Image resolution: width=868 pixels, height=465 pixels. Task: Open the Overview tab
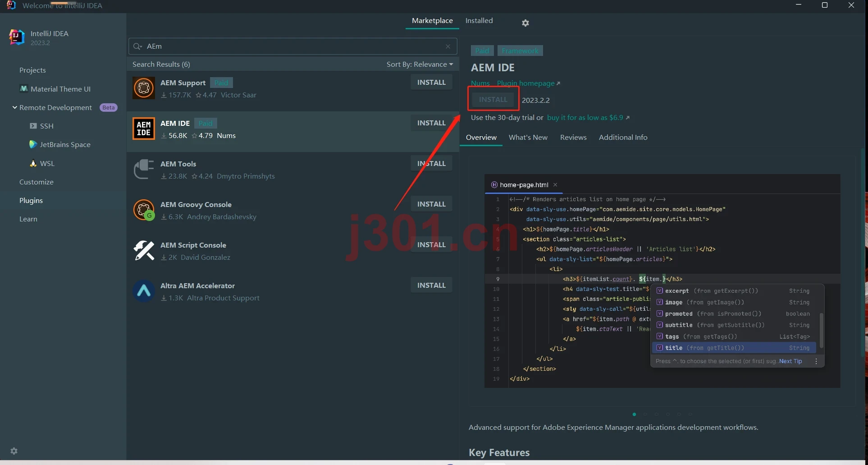tap(481, 137)
